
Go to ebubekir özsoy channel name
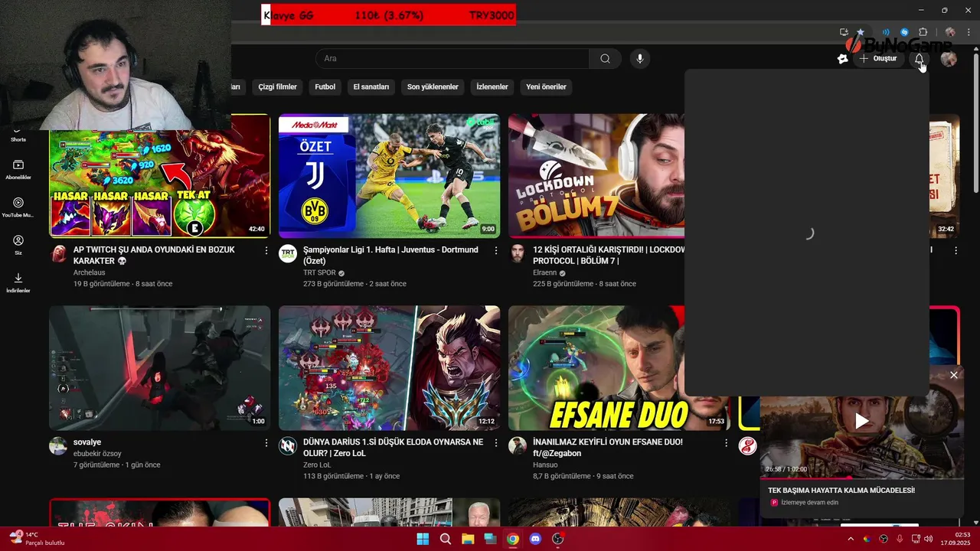(97, 453)
